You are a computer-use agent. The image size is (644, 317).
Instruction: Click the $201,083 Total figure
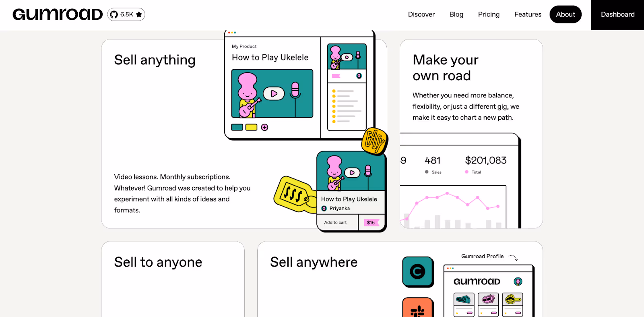click(486, 160)
